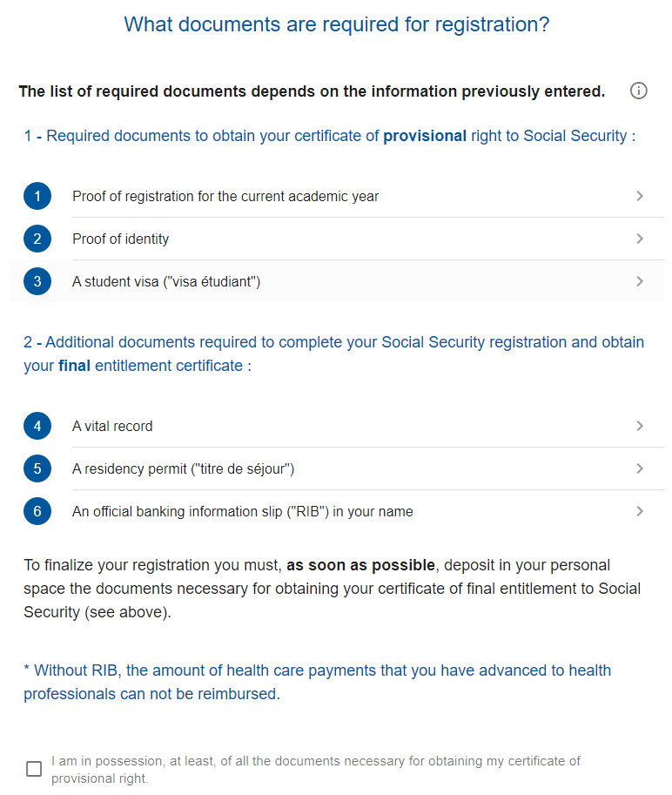Click the number 3 circle badge
672x795 pixels.
coord(37,281)
